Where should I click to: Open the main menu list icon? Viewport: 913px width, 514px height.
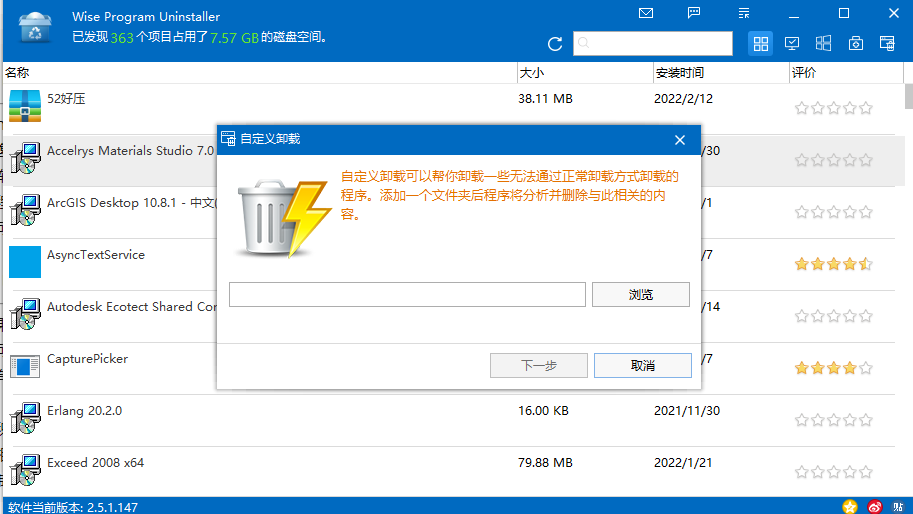pyautogui.click(x=744, y=13)
